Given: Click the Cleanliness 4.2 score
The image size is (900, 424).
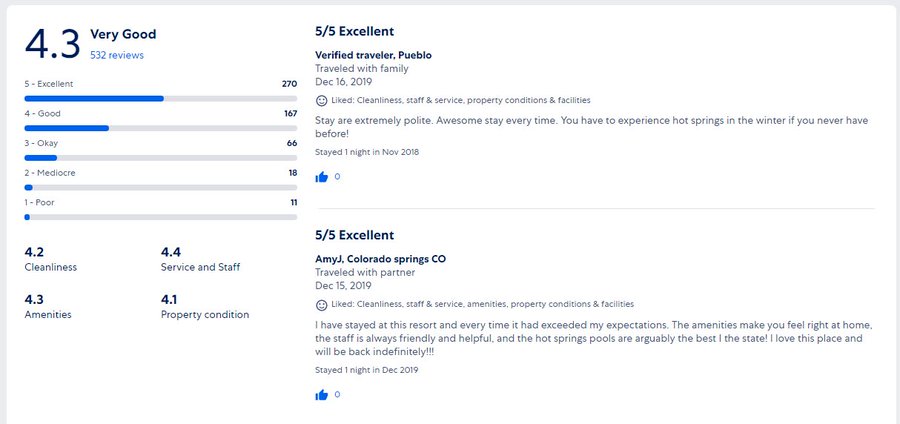Looking at the screenshot, I should point(34,252).
